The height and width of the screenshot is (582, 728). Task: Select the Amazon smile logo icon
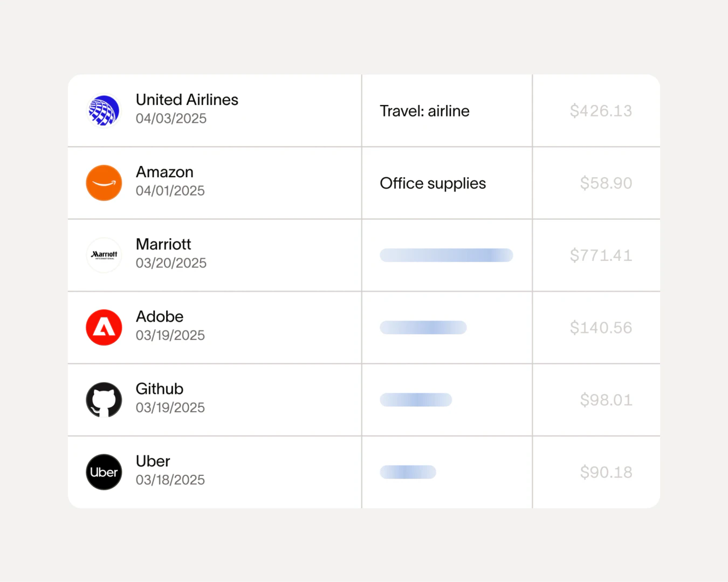(104, 183)
